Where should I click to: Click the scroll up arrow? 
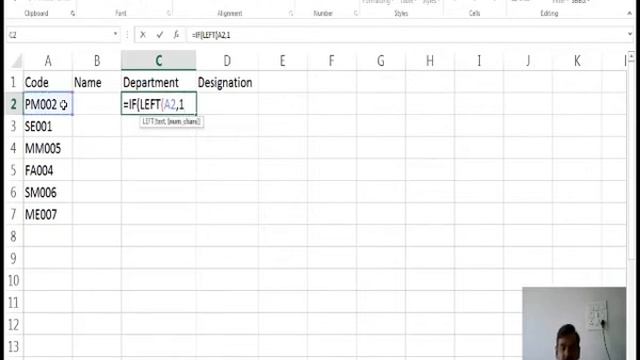pos(631,56)
